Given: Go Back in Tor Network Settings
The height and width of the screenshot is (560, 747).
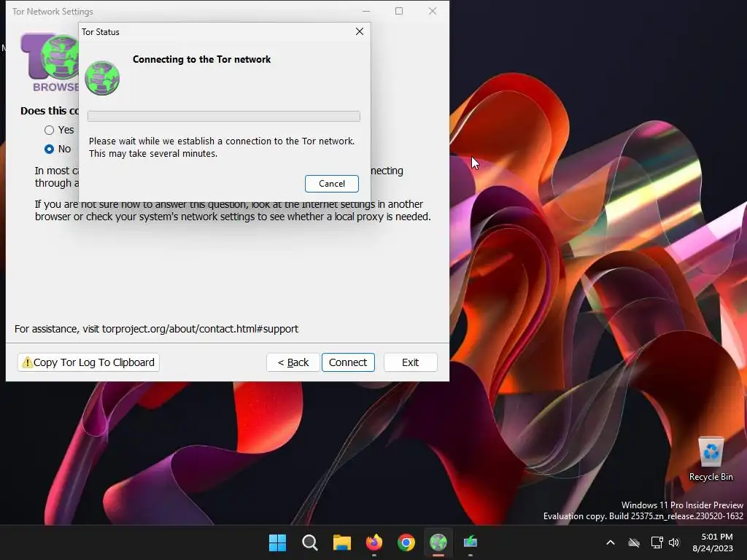Looking at the screenshot, I should tap(293, 362).
